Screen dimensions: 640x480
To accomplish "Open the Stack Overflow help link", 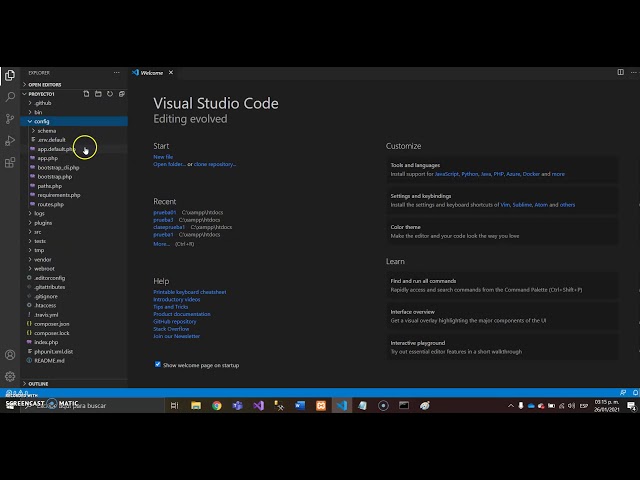I will [171, 329].
